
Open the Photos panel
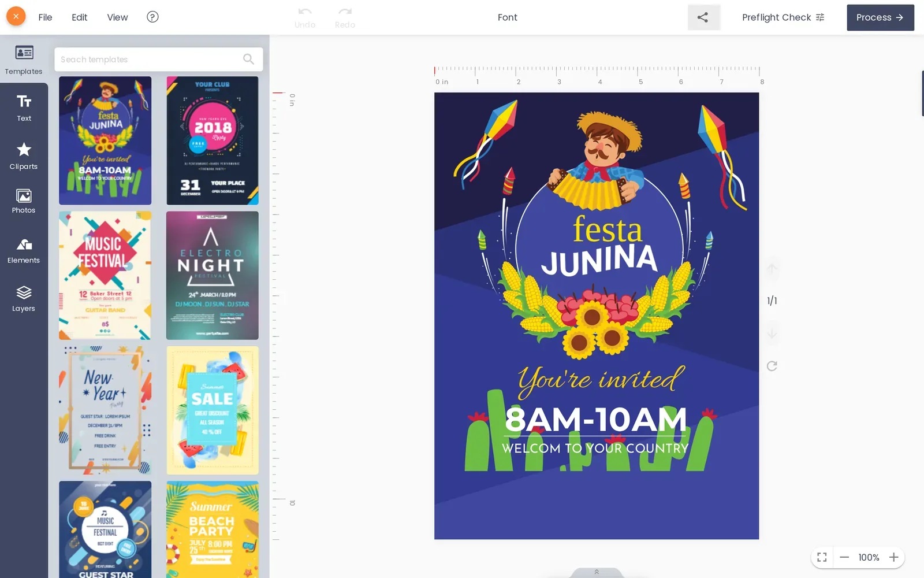(x=24, y=201)
